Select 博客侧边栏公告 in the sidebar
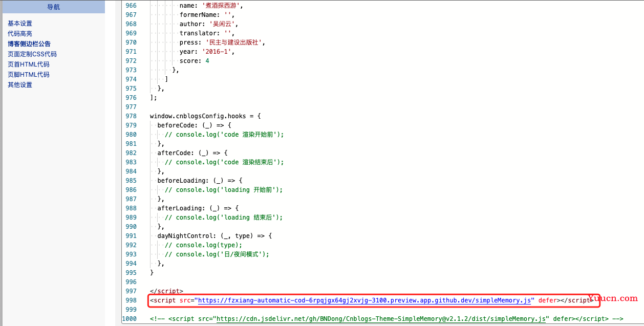644x326 pixels. click(29, 44)
